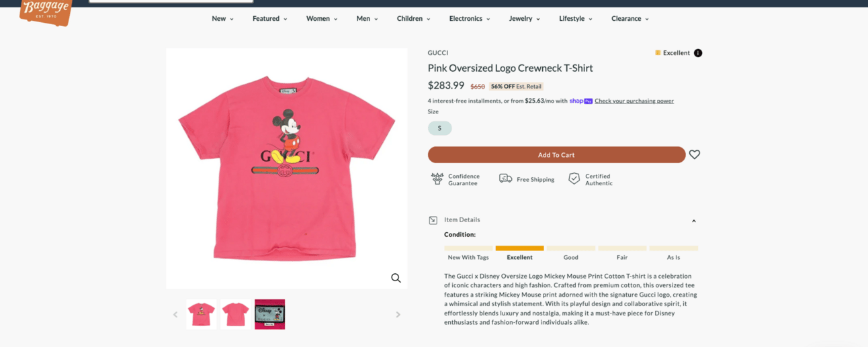This screenshot has width=868, height=347.
Task: Click the Add To Cart button
Action: coord(556,155)
